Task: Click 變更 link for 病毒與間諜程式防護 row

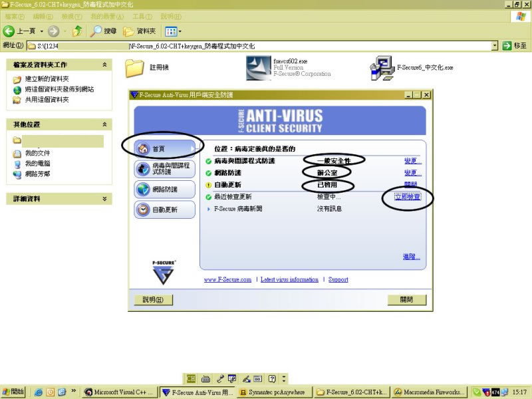Action: click(x=412, y=161)
